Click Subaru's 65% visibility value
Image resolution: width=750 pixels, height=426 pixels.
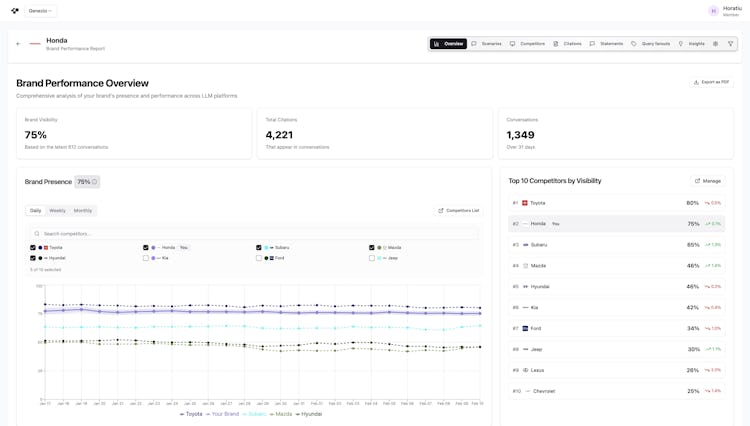point(693,245)
